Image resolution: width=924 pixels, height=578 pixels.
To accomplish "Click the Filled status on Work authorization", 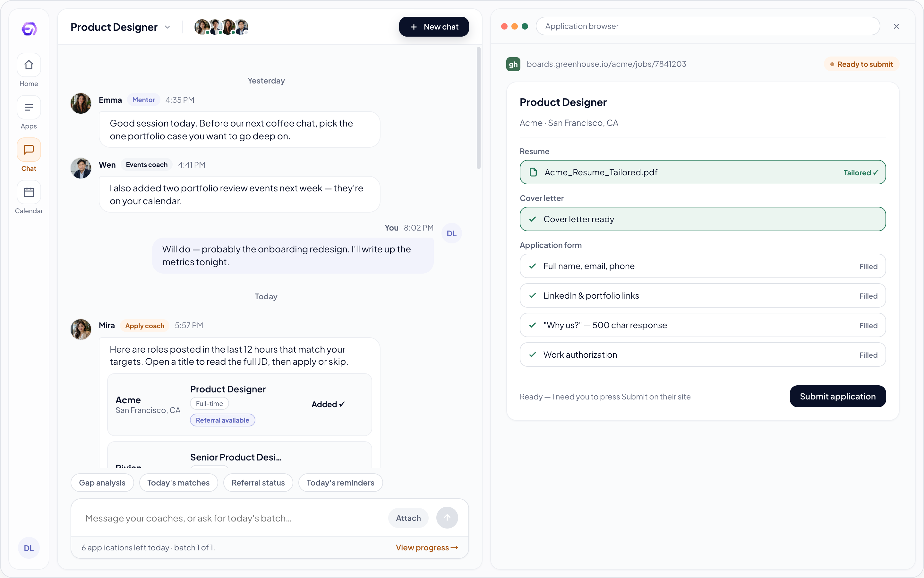I will point(868,355).
